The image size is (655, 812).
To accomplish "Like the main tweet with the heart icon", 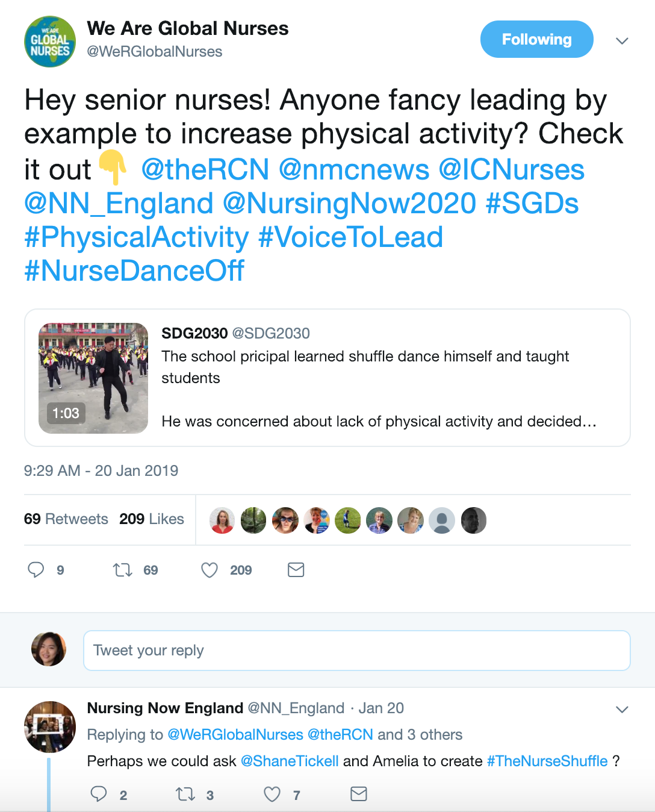I will [210, 570].
